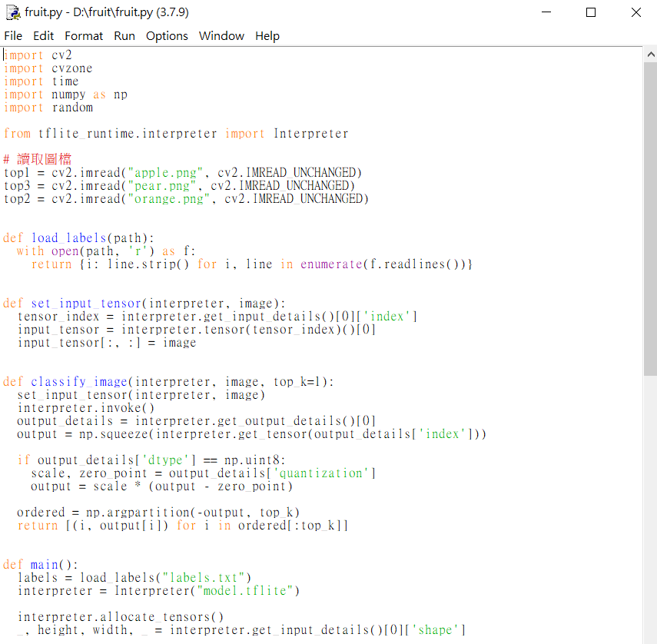Click the 'quantization' string
The height and width of the screenshot is (644, 657).
320,473
